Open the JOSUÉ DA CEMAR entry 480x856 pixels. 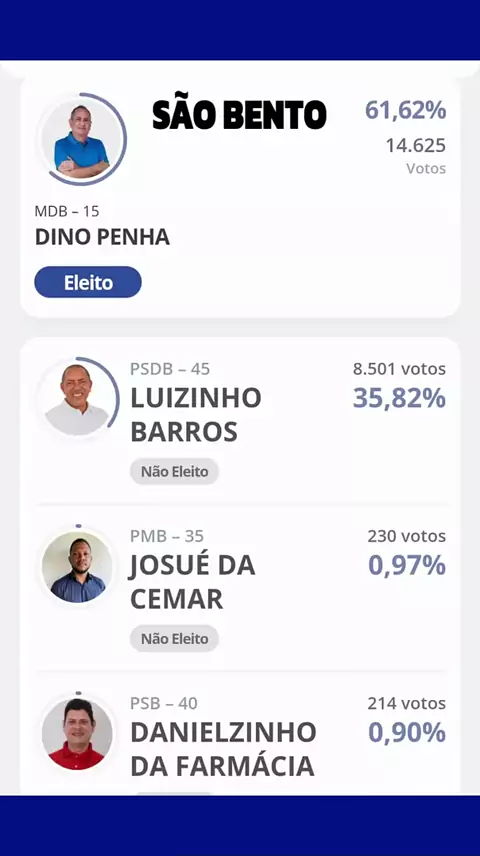point(192,582)
